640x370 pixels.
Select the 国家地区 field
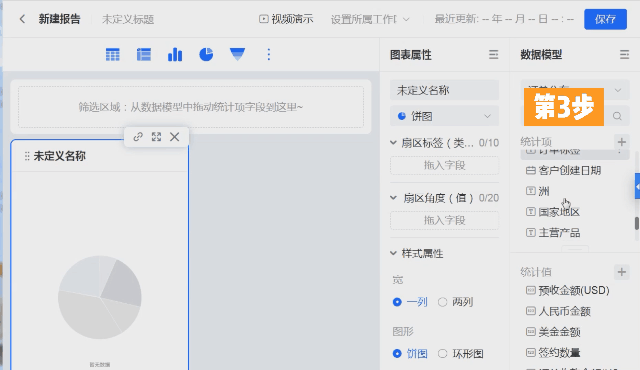pos(559,212)
